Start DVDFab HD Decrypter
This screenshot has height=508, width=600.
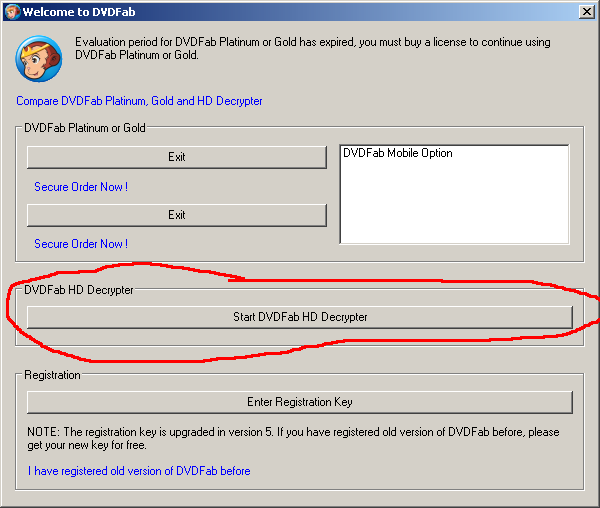coord(300,317)
